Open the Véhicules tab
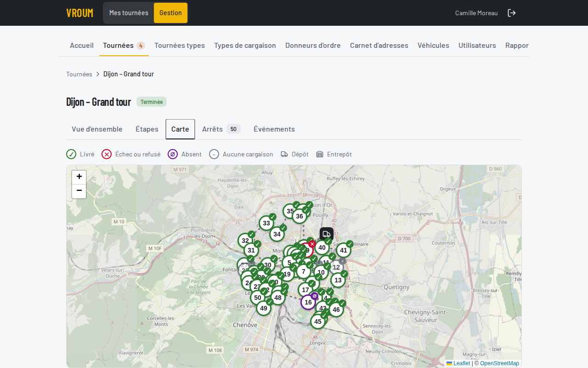The image size is (588, 368). point(433,45)
